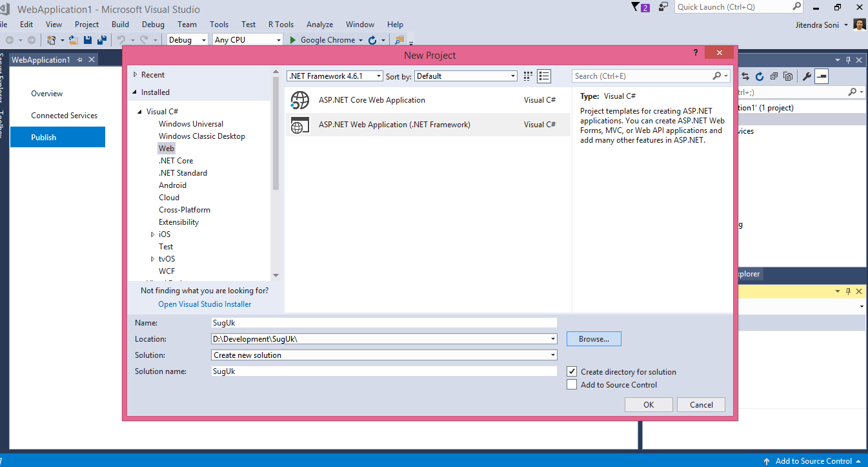Click the Browse... button
Viewport: 868px width, 467px height.
tap(594, 339)
